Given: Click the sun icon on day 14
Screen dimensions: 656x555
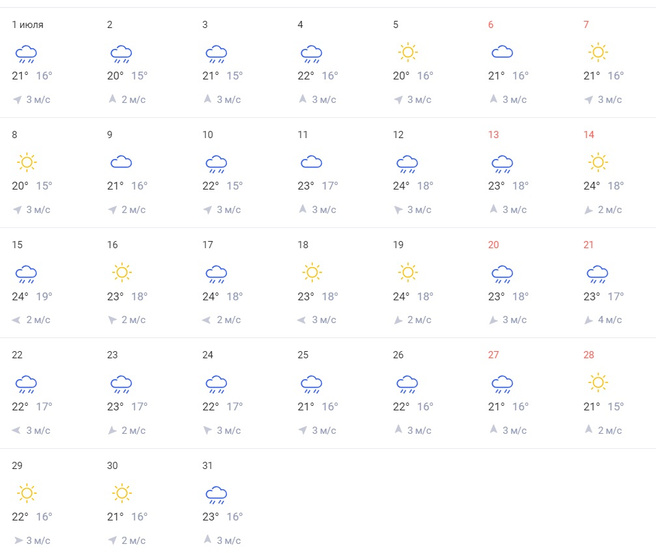Looking at the screenshot, I should [598, 162].
